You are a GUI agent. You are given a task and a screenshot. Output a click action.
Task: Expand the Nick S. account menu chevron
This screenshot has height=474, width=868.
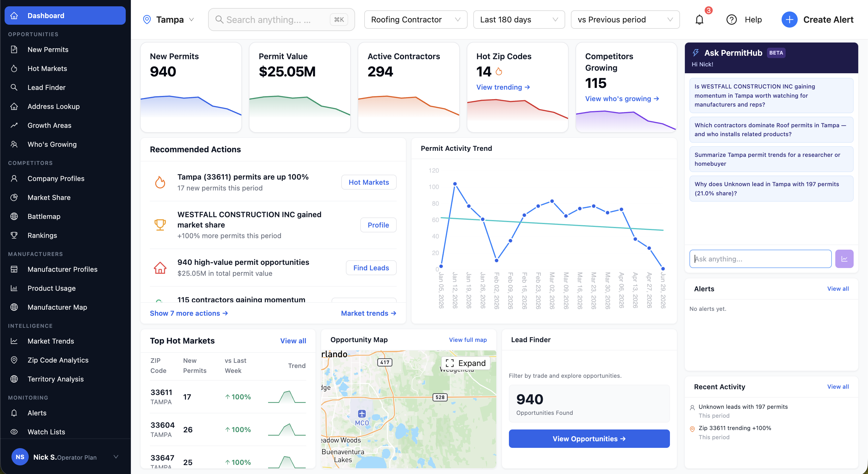[x=116, y=457]
